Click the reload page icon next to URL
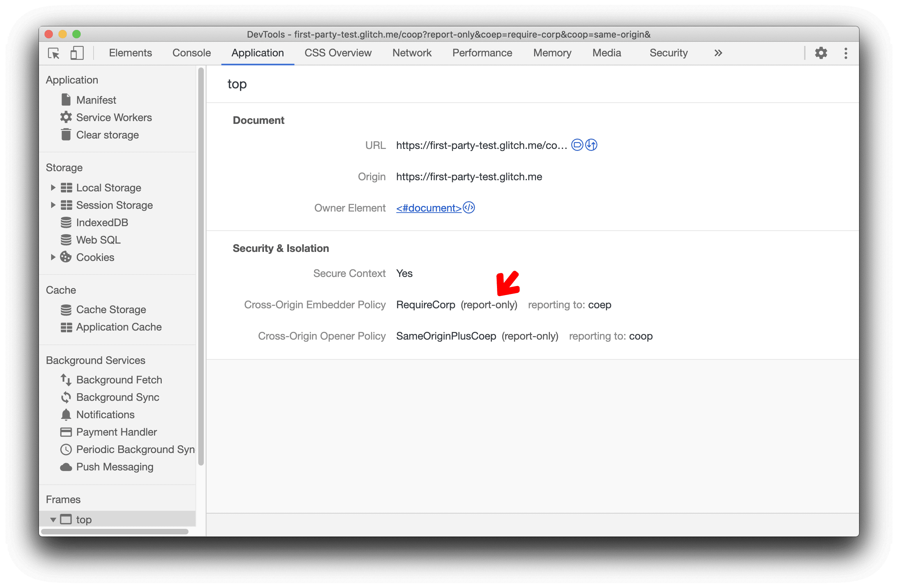Image resolution: width=898 pixels, height=588 pixels. 592,145
